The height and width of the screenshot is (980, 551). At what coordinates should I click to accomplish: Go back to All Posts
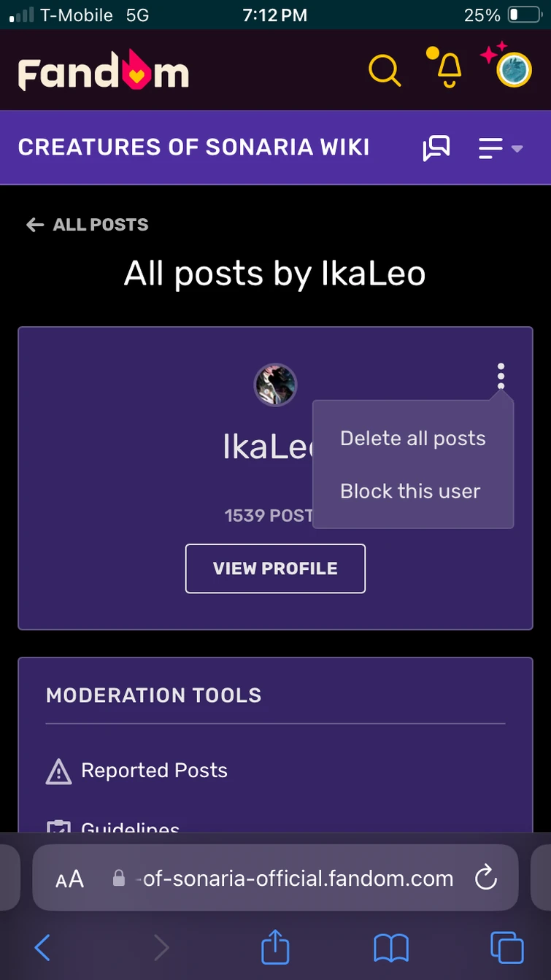tap(87, 225)
